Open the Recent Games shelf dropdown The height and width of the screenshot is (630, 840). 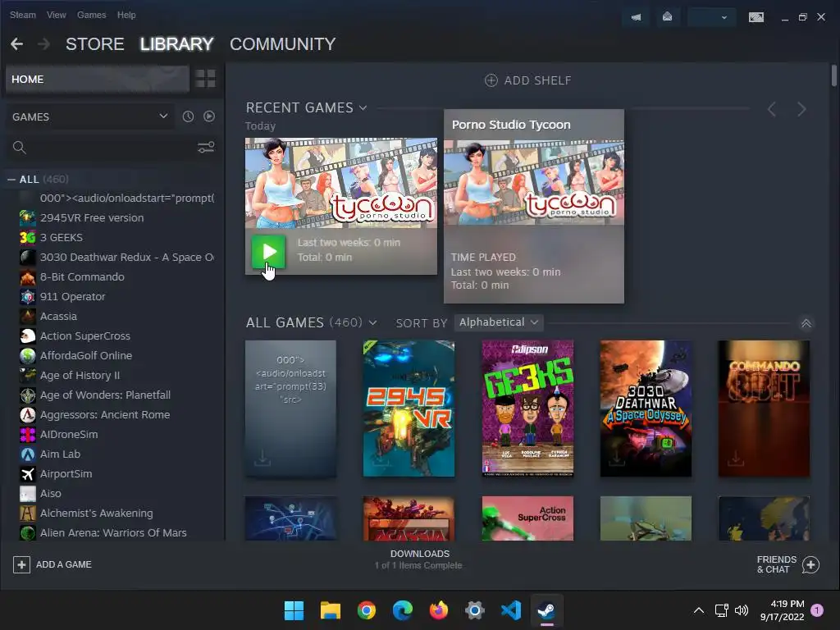click(363, 107)
